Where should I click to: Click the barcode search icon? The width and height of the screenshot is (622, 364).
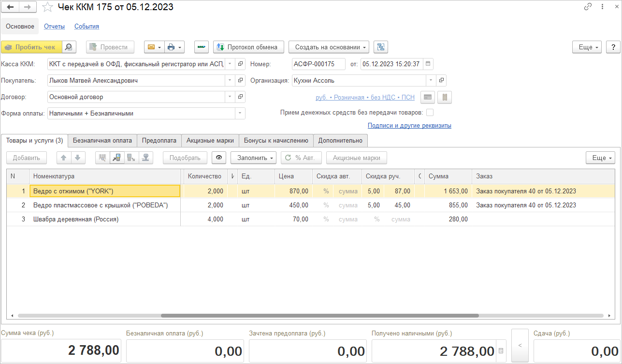102,158
